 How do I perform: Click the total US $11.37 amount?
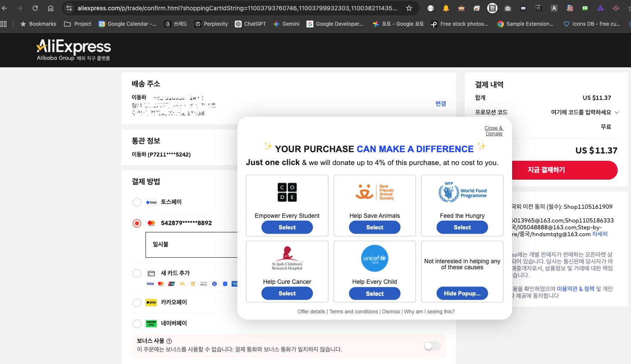pos(596,150)
